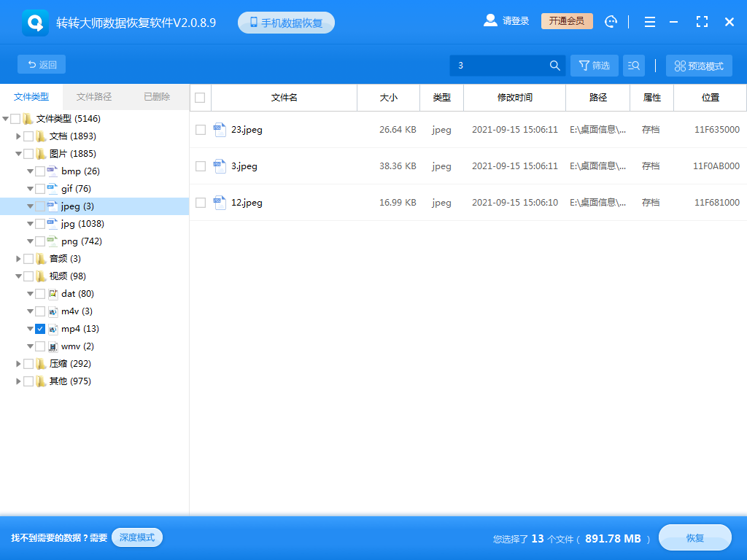This screenshot has height=560, width=747.
Task: Click the advanced search icon beside 筛选
Action: pos(633,65)
